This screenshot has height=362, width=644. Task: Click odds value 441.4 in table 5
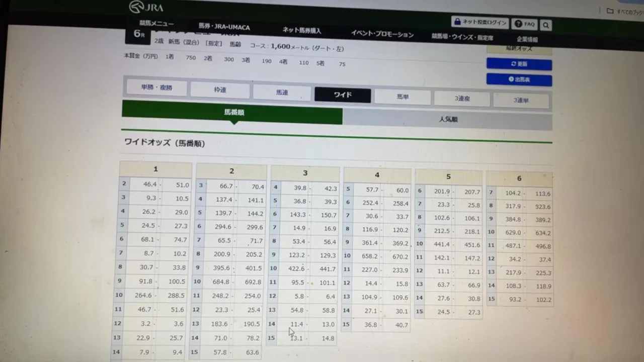[442, 244]
